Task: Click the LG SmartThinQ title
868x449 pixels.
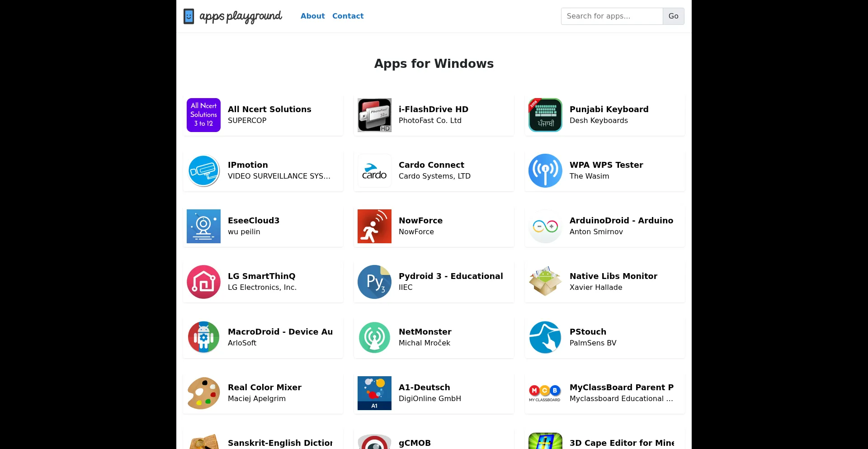Action: click(x=261, y=276)
